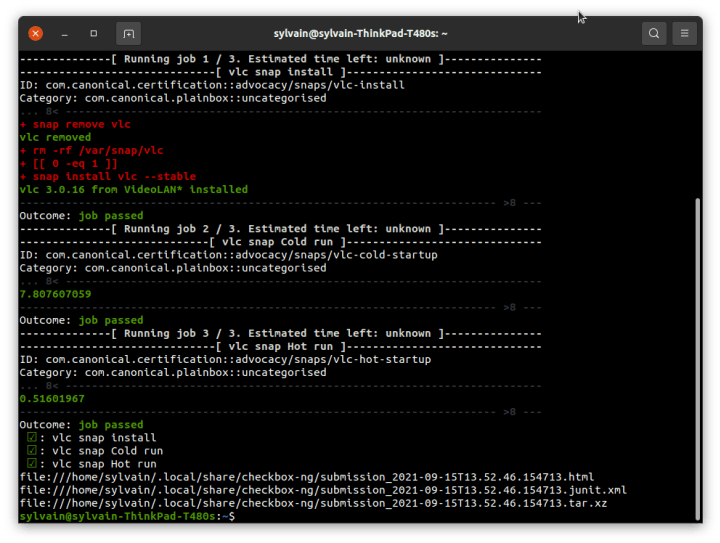720x543 pixels.
Task: Click the '[ vlc snap install ]' header
Action: click(x=281, y=72)
